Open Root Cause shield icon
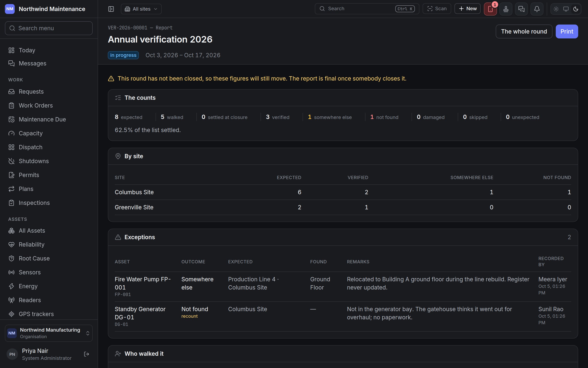The image size is (588, 368). click(x=11, y=258)
